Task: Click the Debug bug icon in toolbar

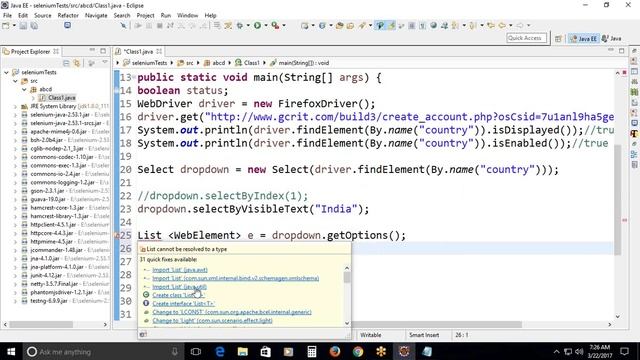Action: pos(240,26)
